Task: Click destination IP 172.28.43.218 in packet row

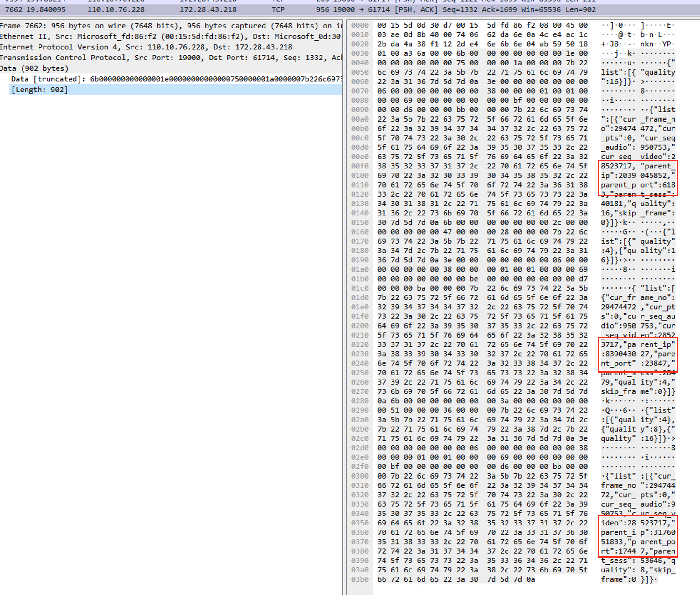Action: (208, 10)
